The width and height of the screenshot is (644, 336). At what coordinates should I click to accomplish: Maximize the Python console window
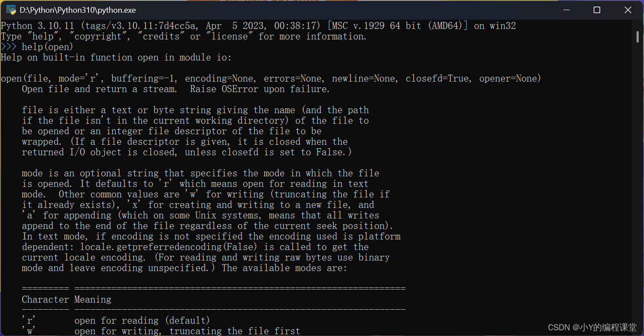coord(597,10)
